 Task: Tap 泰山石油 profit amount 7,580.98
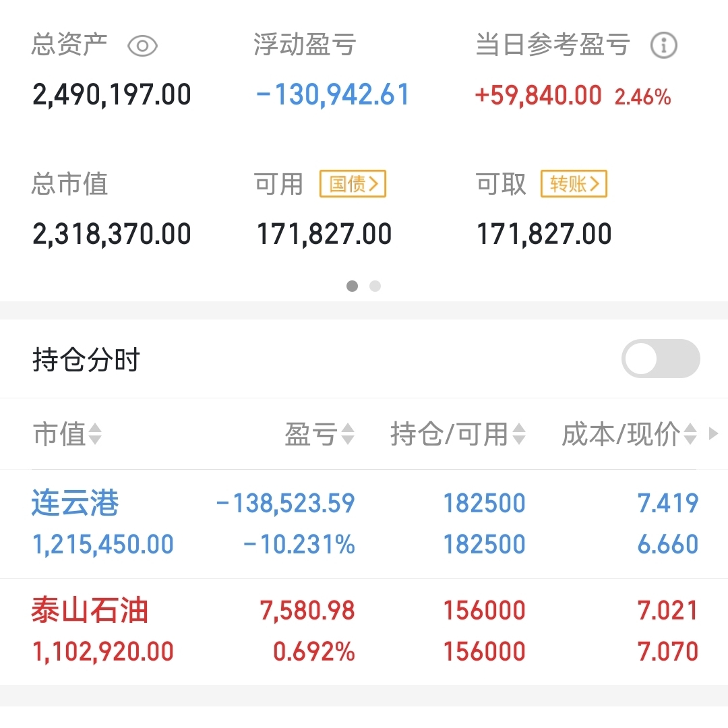[307, 611]
